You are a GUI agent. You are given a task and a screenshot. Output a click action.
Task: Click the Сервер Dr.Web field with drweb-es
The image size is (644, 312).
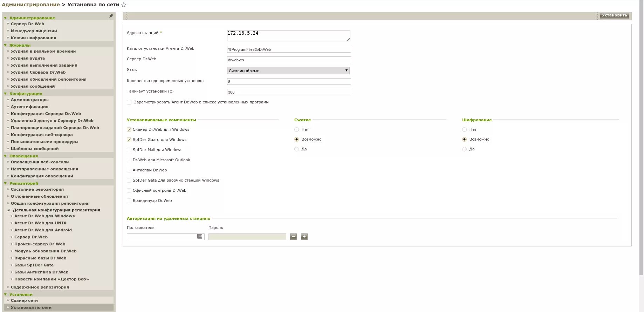point(289,60)
